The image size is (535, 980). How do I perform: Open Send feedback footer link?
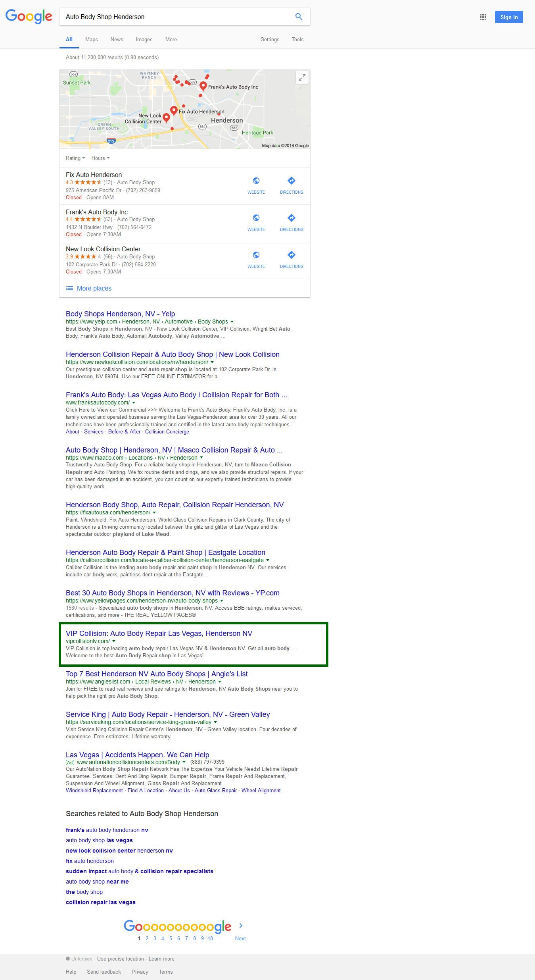[x=104, y=972]
